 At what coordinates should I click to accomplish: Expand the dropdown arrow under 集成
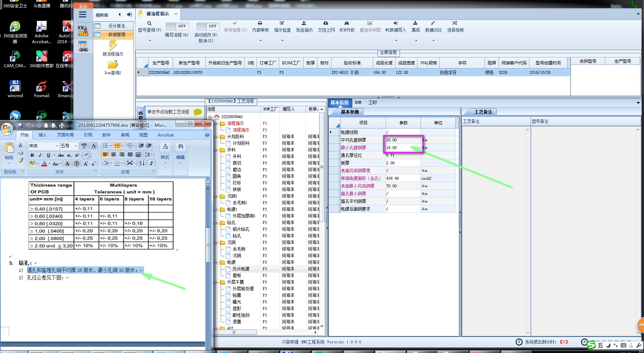point(416,41)
